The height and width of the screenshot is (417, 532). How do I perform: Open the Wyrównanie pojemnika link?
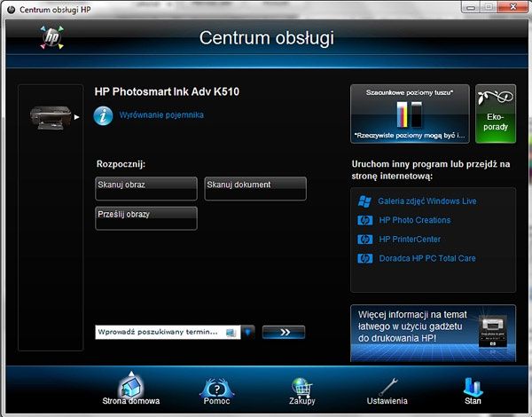pos(161,114)
